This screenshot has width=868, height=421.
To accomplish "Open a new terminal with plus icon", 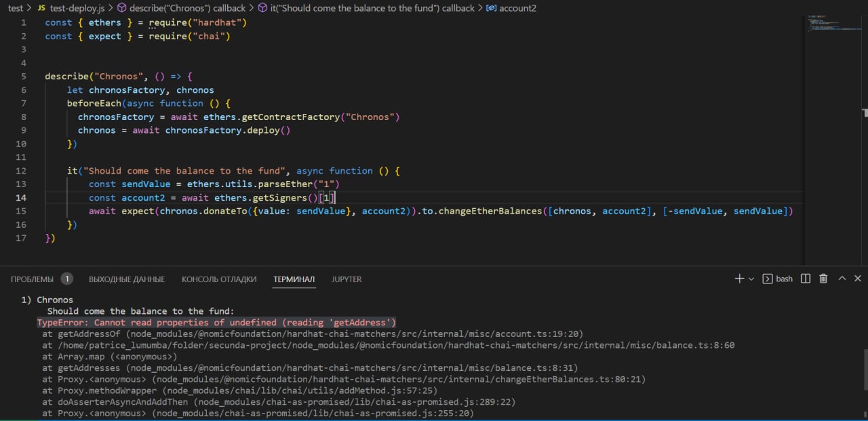I will click(x=739, y=279).
